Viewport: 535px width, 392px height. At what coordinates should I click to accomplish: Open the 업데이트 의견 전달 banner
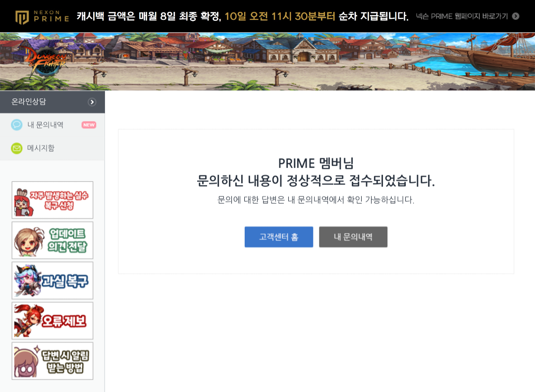[x=53, y=241]
